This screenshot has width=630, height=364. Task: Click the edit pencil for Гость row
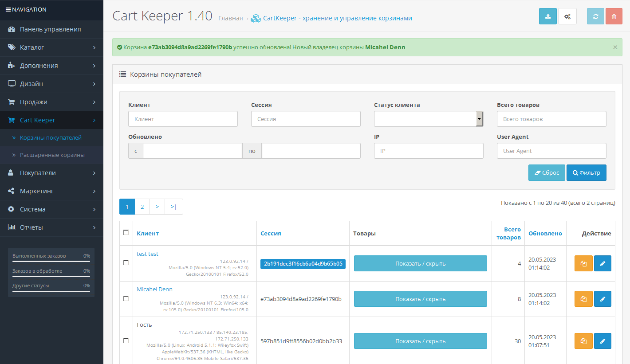(602, 341)
